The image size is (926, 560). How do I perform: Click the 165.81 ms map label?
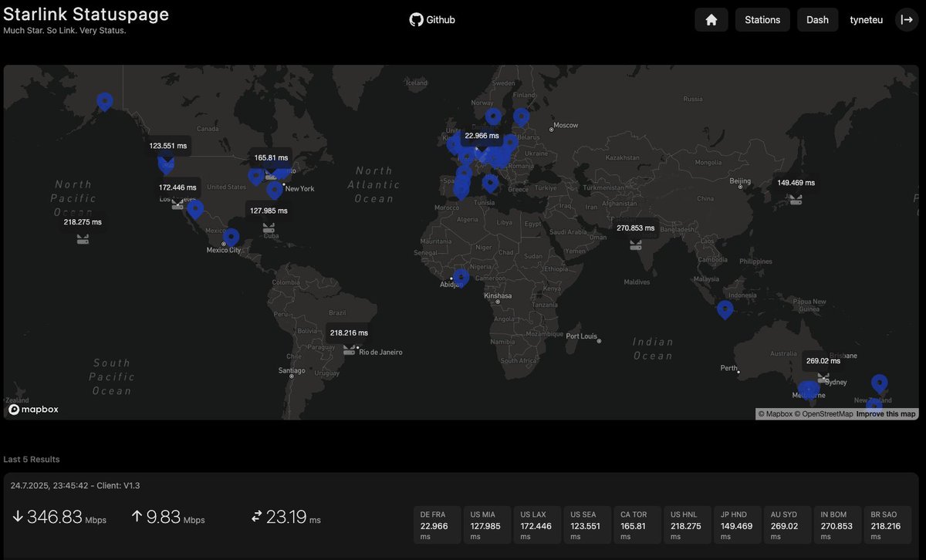[270, 157]
